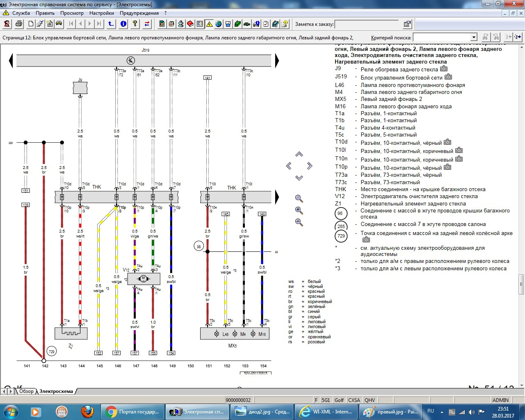
Task: Open the Править menu
Action: (45, 13)
